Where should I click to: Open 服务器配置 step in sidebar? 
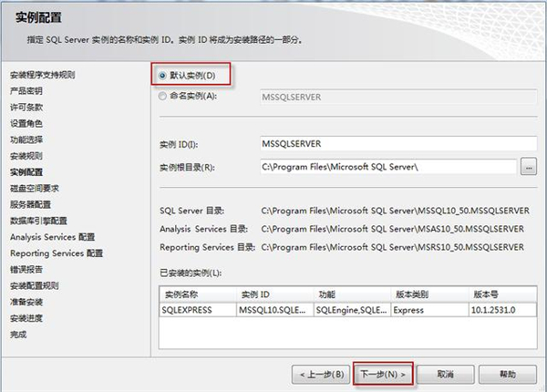tap(30, 205)
